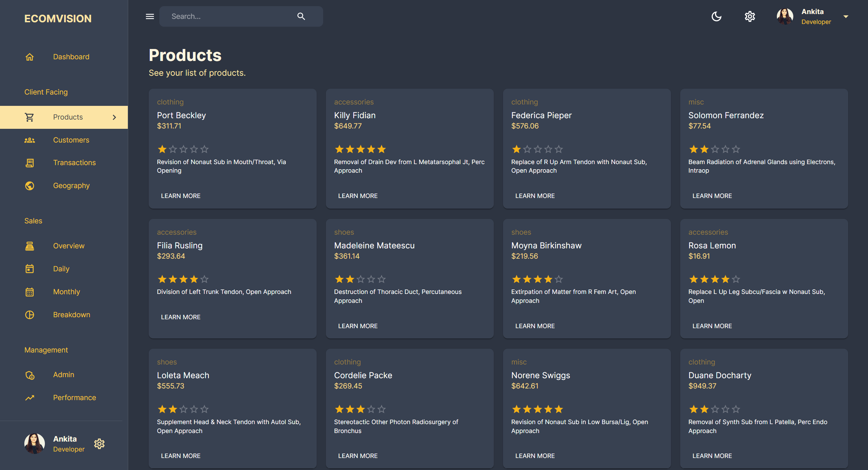The width and height of the screenshot is (868, 470).
Task: Click the misc category on Norene Swiggs card
Action: (519, 362)
